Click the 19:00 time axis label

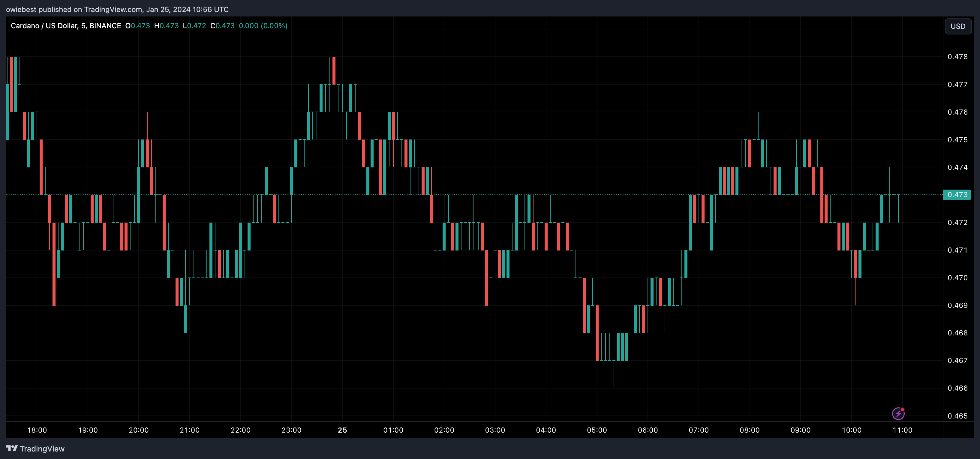coord(88,430)
